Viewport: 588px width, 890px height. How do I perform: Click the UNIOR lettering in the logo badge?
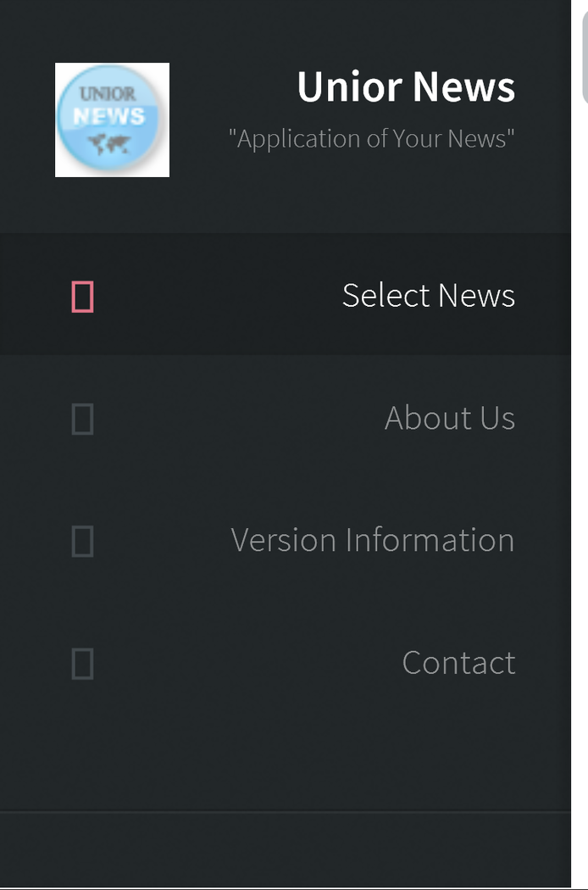pyautogui.click(x=108, y=93)
